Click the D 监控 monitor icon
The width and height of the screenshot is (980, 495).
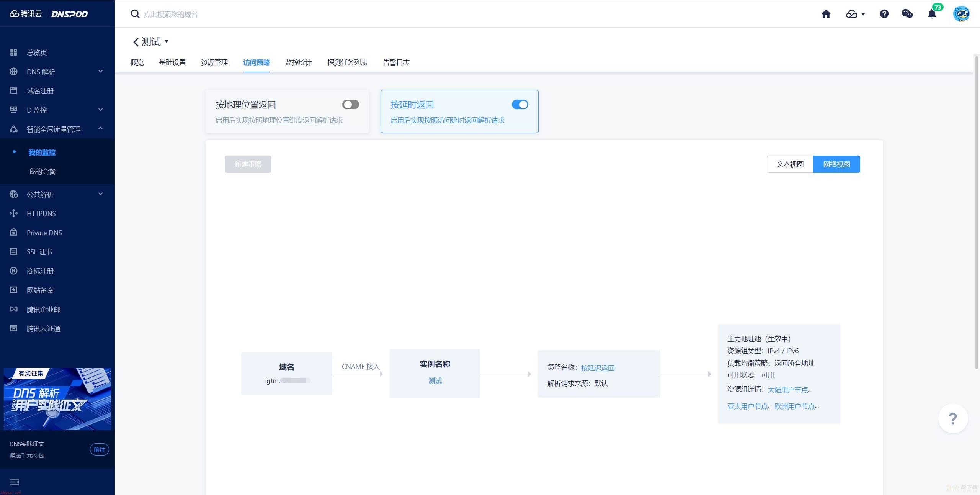coord(13,110)
